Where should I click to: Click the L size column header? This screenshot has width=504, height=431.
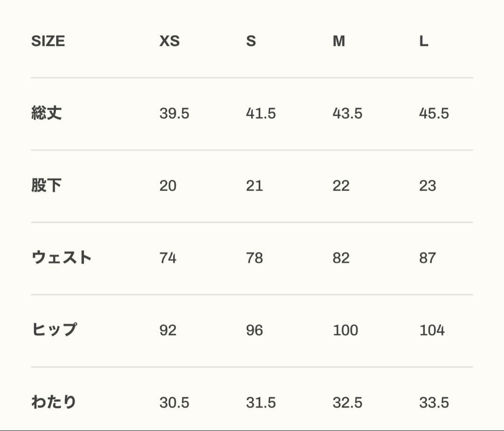pyautogui.click(x=423, y=42)
